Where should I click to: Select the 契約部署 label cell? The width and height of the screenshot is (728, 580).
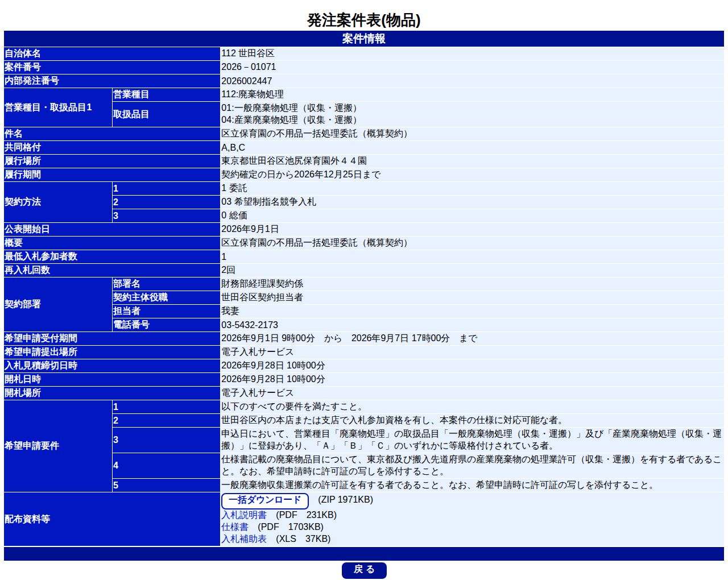tap(58, 304)
